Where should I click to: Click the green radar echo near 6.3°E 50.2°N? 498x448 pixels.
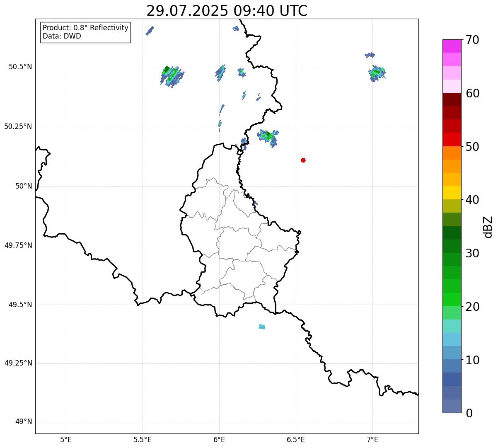pyautogui.click(x=268, y=136)
